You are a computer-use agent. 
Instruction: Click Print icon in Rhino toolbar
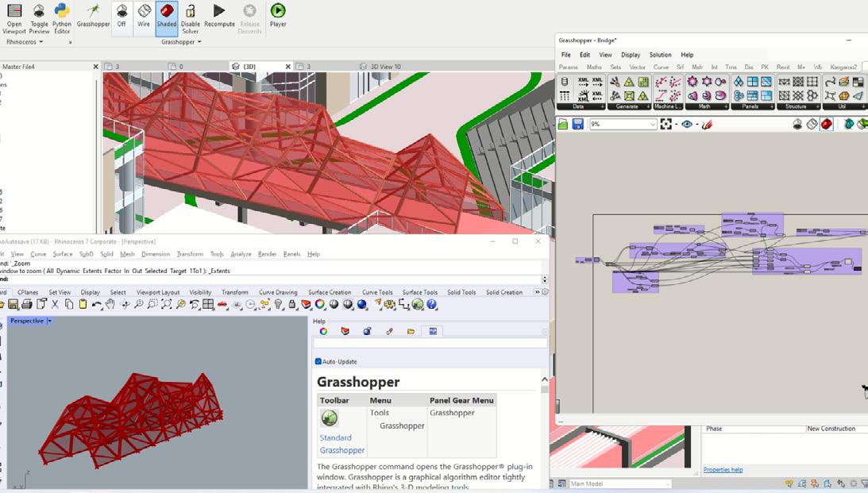coord(26,304)
